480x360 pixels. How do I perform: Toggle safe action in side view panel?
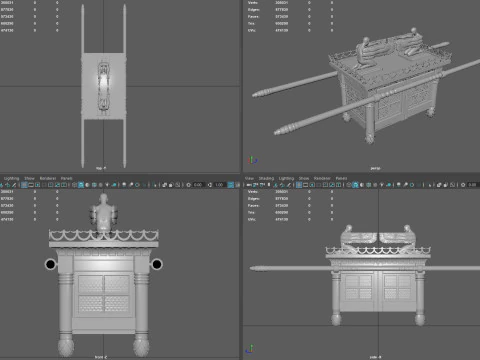point(332,185)
